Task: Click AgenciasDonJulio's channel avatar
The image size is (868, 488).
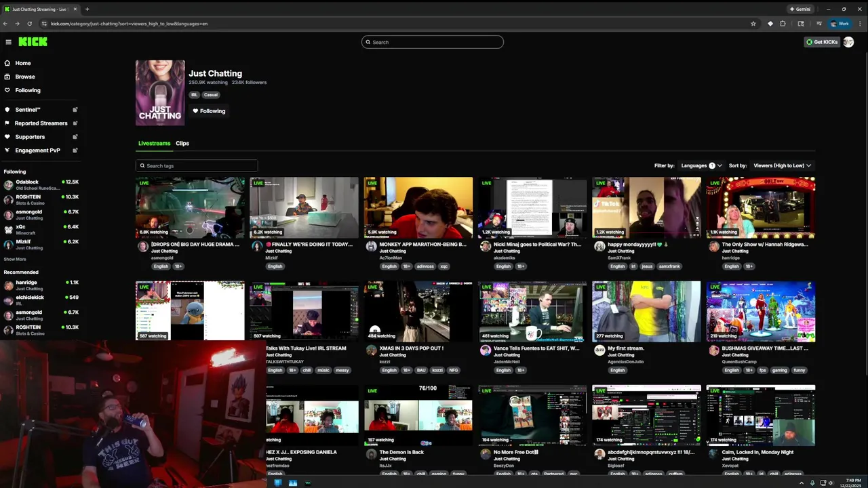Action: coord(599,350)
